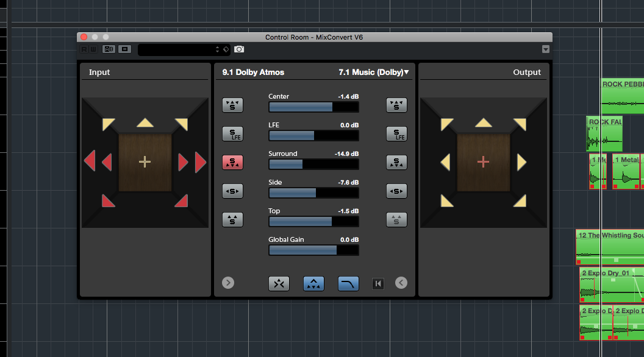Click the center plus marker in Input panel
The image size is (644, 357).
coord(145,162)
